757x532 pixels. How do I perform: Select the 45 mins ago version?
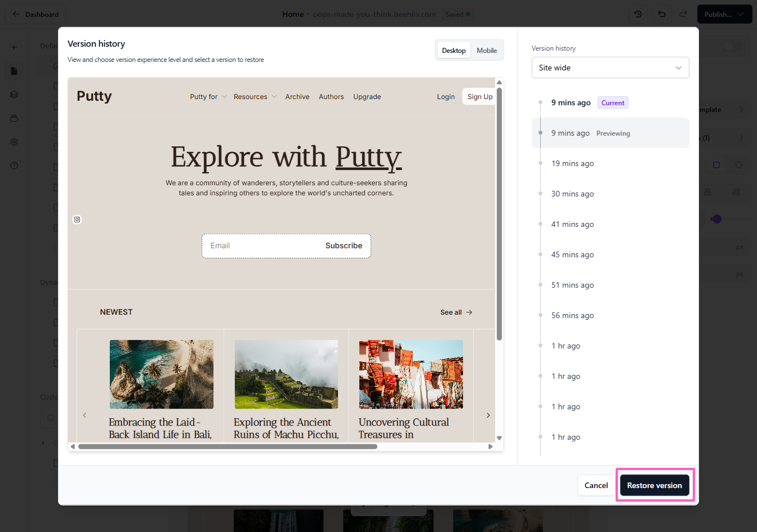pyautogui.click(x=572, y=255)
